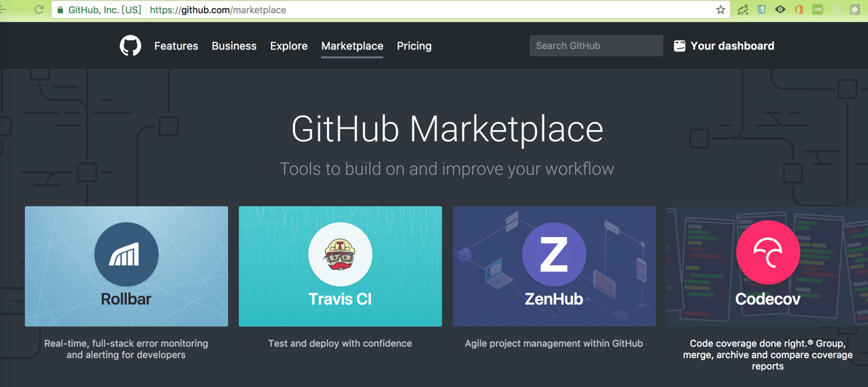Click the green secure padlock icon
Viewport: 868px width, 387px height.
pos(60,10)
